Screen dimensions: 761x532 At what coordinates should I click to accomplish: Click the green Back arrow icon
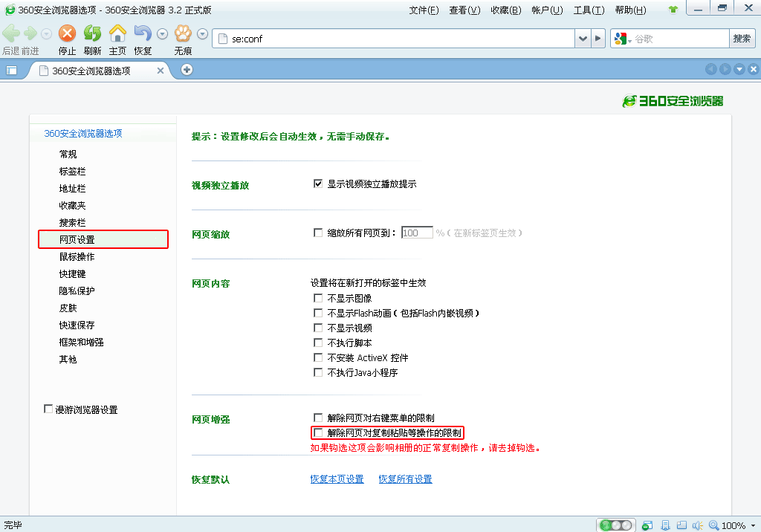(x=11, y=33)
